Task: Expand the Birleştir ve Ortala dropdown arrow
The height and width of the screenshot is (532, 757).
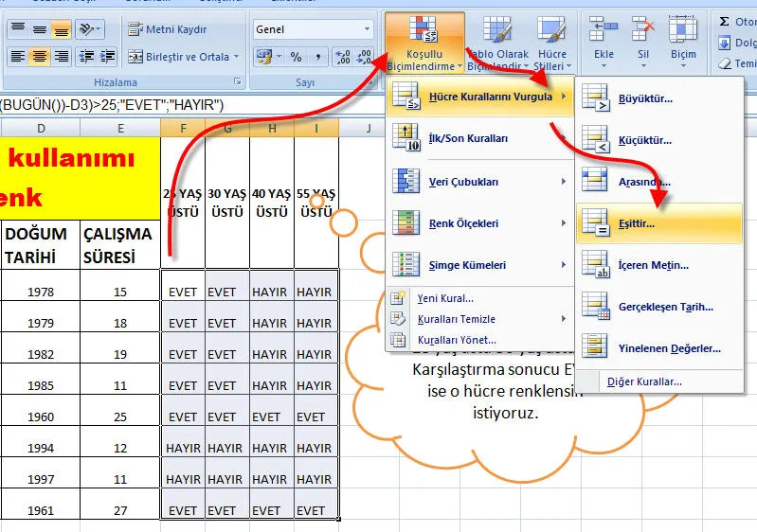Action: point(238,57)
